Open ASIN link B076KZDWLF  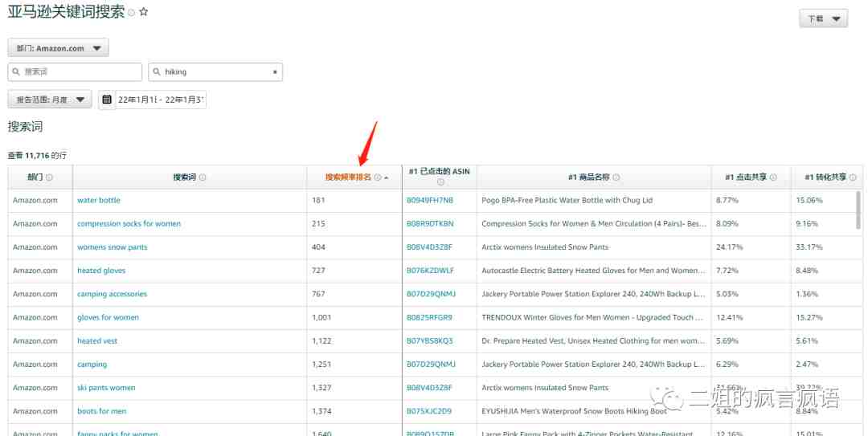click(430, 271)
